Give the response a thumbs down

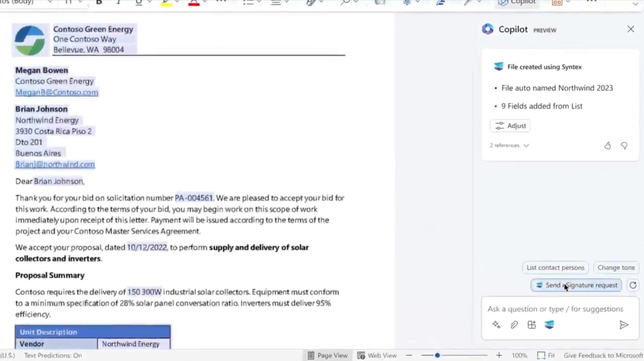(x=624, y=146)
